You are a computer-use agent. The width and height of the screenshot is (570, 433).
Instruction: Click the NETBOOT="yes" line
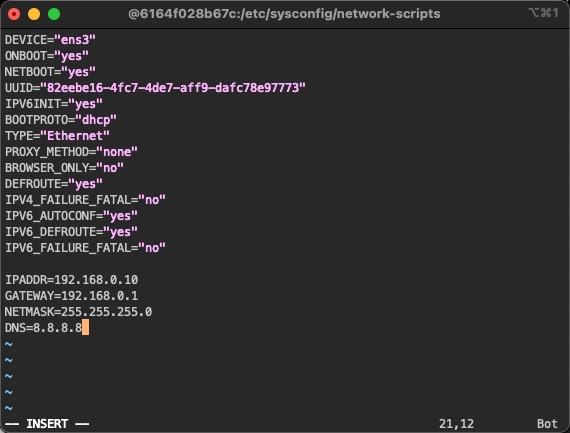[x=50, y=72]
